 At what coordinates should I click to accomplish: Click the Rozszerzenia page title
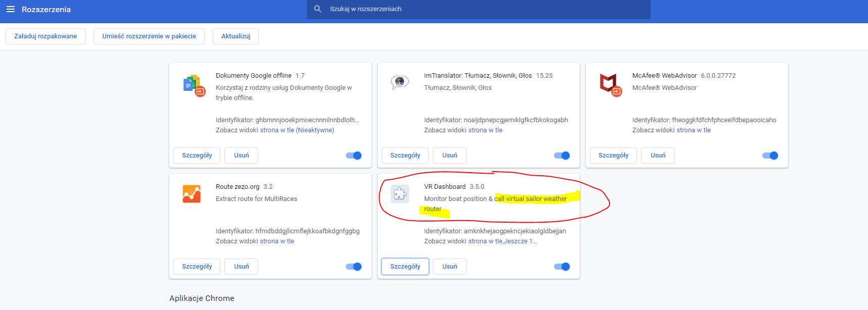[x=46, y=10]
